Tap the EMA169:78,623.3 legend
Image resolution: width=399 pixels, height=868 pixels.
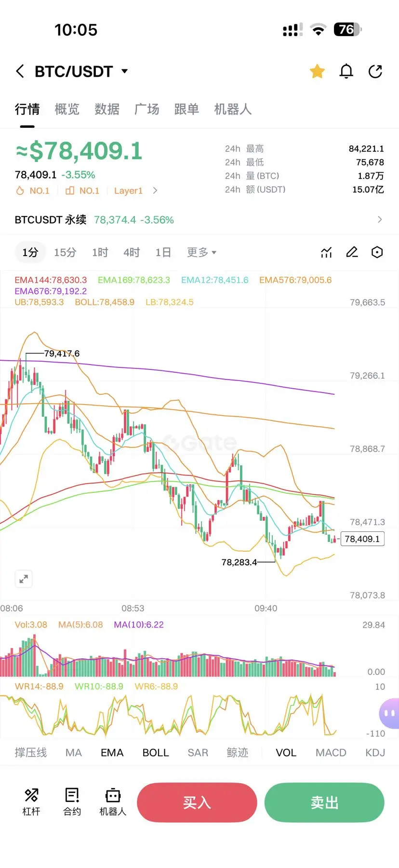click(x=134, y=280)
